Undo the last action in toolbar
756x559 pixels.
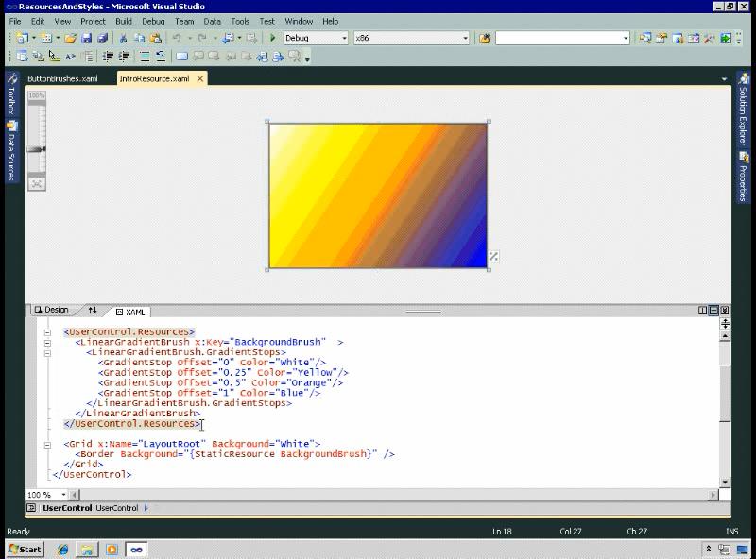177,38
